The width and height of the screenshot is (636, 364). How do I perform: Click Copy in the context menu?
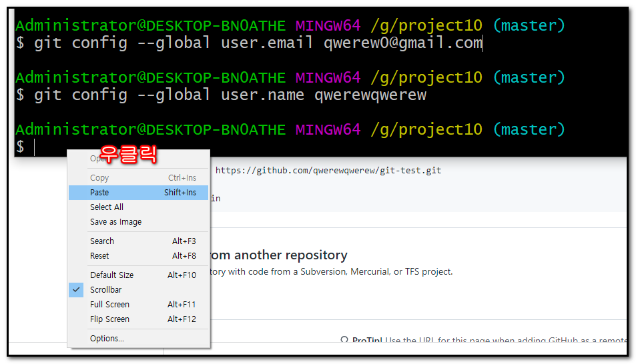click(x=99, y=177)
